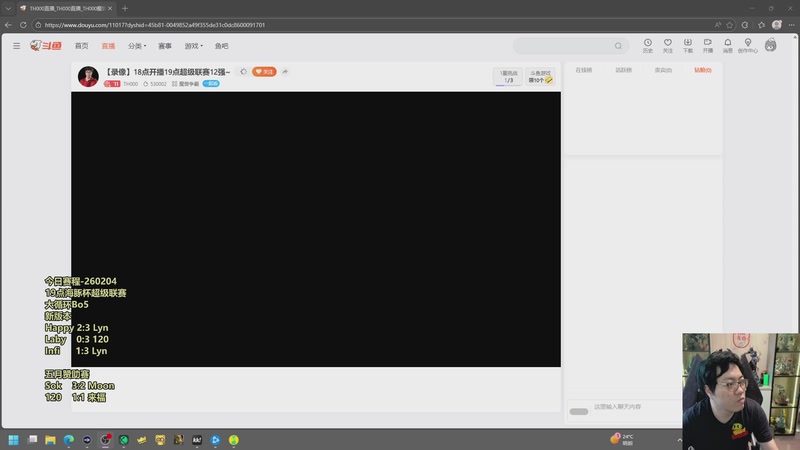This screenshot has height=450, width=800.
Task: Click the start streaming icon
Action: point(708,45)
